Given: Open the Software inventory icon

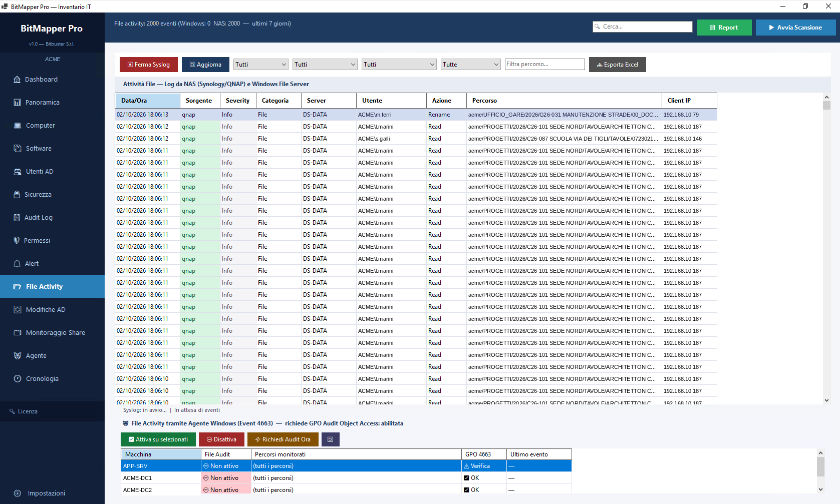Looking at the screenshot, I should point(18,149).
